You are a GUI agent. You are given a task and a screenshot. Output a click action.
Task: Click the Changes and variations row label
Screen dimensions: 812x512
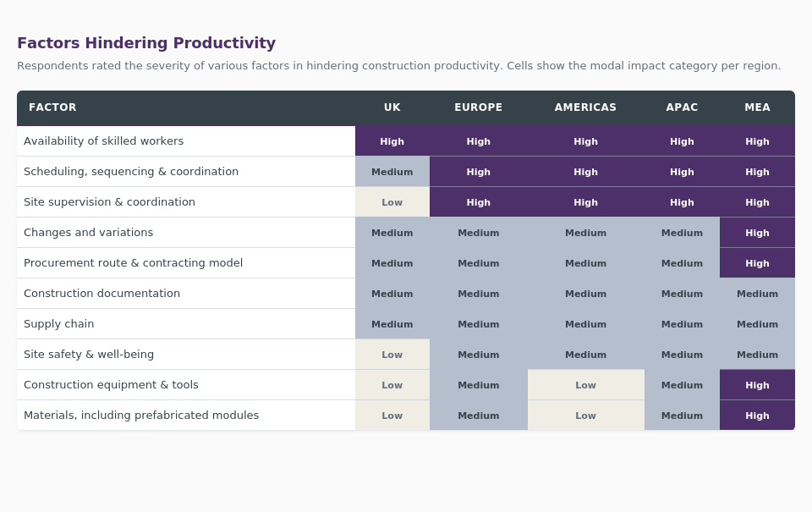[88, 233]
